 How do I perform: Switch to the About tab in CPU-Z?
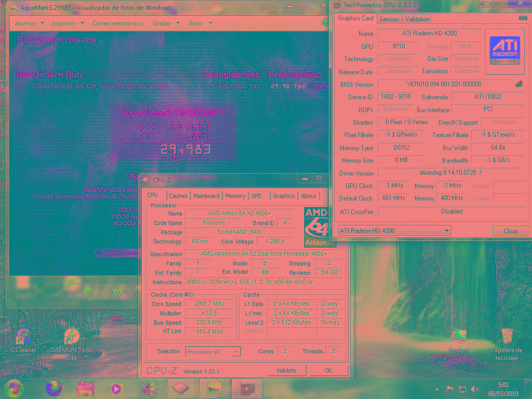click(x=309, y=196)
